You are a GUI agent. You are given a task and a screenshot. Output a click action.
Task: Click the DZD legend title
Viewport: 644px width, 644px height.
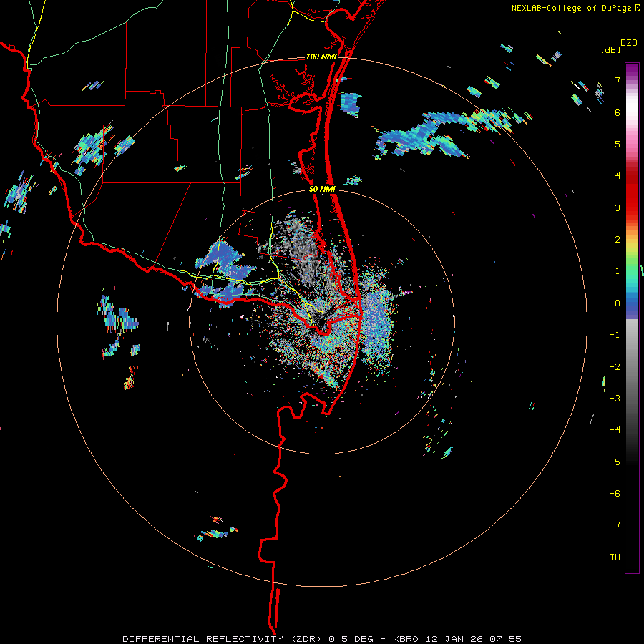tap(628, 43)
